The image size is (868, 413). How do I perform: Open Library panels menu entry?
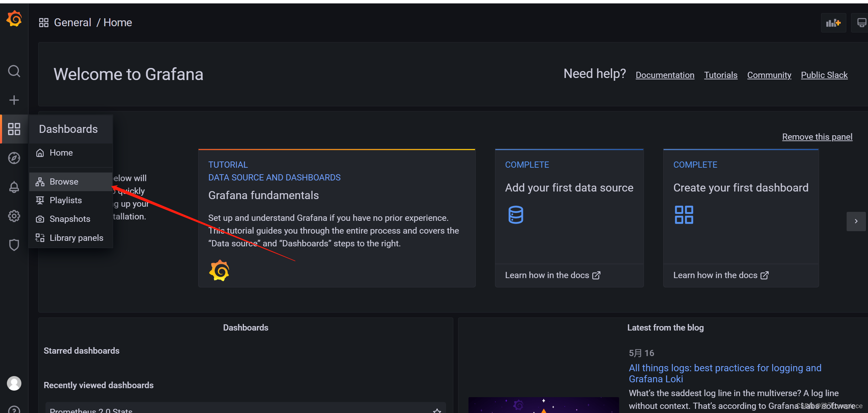[x=71, y=238]
